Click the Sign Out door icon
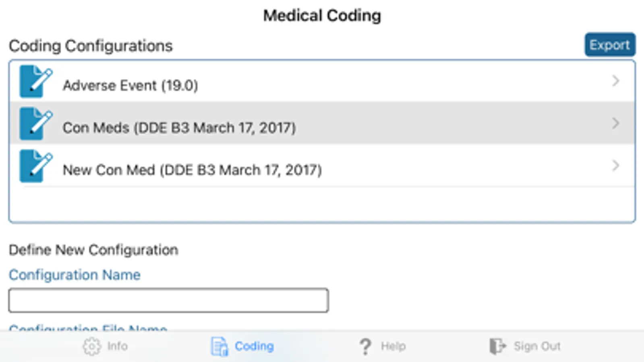This screenshot has width=644, height=362. pos(497,346)
